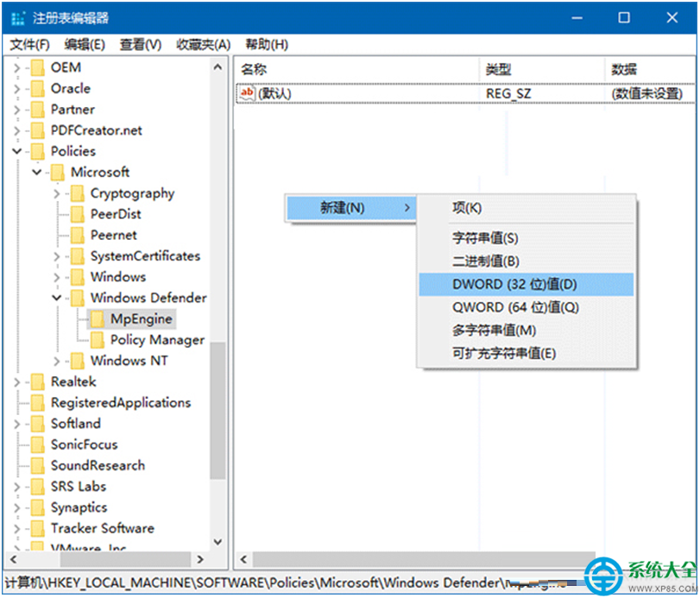
Task: Click the Realtek folder icon
Action: tap(37, 382)
